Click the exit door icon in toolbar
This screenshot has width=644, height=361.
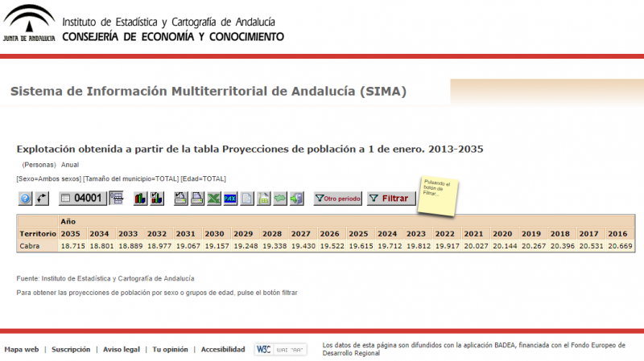tap(297, 198)
